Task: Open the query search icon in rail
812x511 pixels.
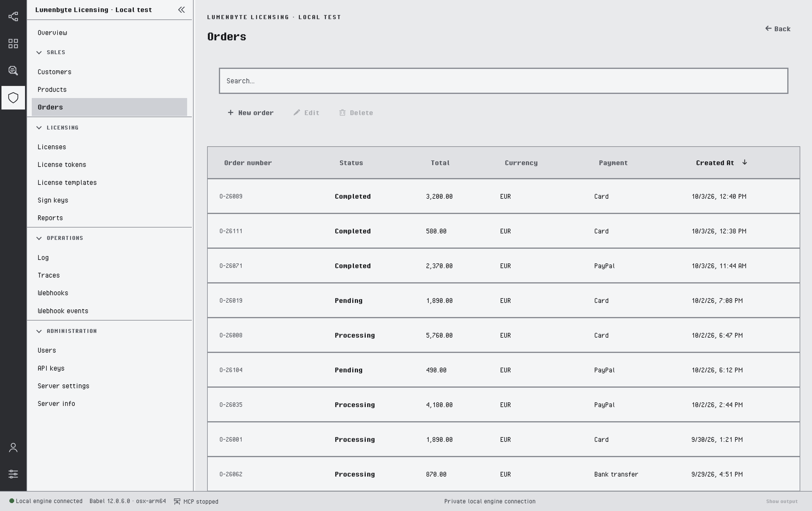Action: pos(13,70)
